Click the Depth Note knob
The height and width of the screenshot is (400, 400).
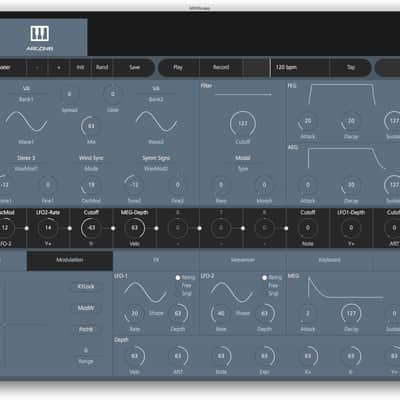tap(221, 356)
